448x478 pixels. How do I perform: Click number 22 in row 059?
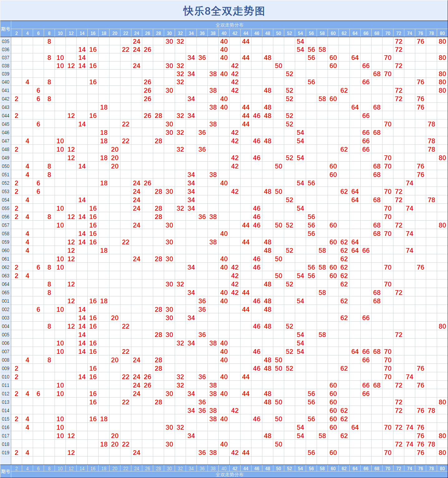point(126,242)
